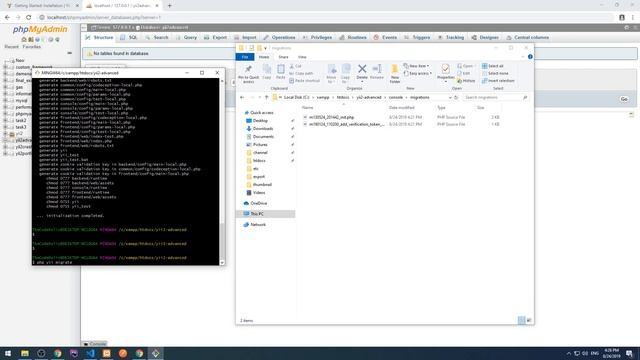
Task: Select the yii2 database in the tree
Action: pos(19,133)
